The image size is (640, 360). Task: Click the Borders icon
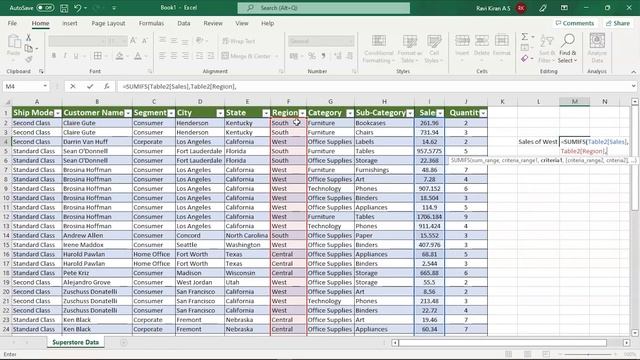pos(98,56)
